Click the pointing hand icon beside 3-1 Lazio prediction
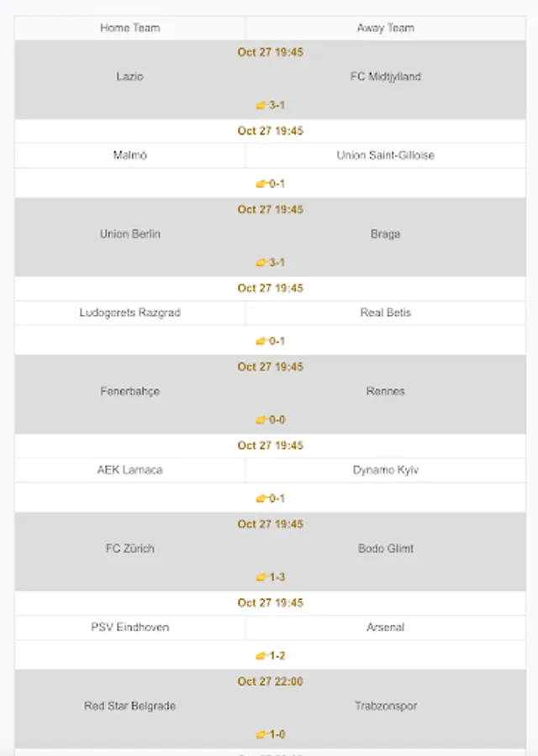 [261, 105]
